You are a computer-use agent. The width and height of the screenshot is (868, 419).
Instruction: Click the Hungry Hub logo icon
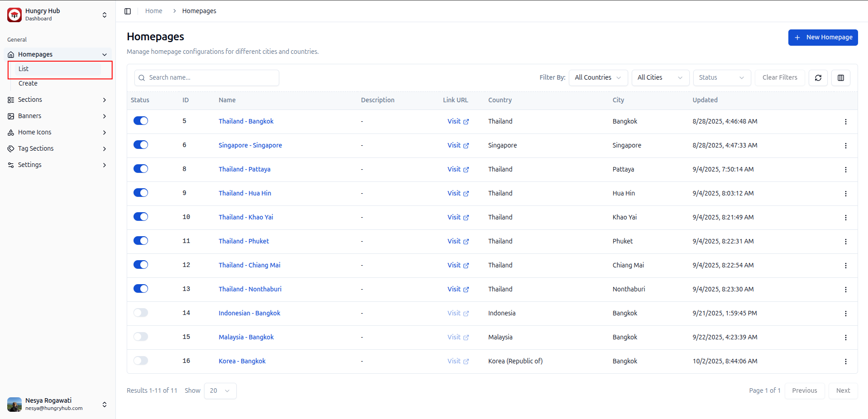click(14, 14)
